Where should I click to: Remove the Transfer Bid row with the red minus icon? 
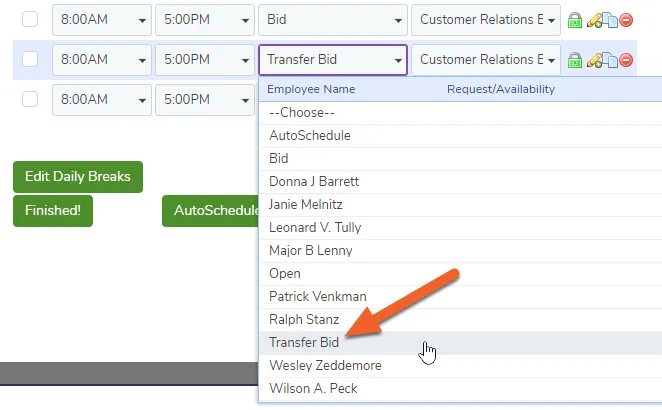click(626, 60)
